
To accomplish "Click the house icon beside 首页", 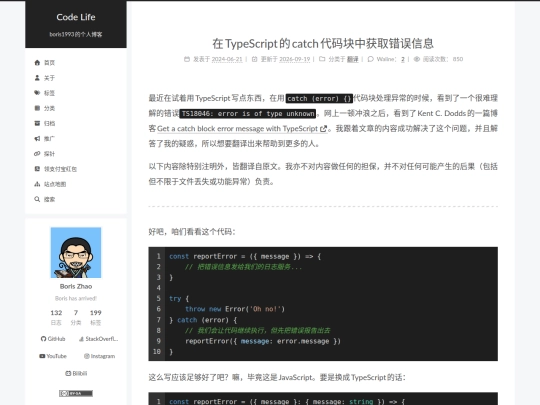I will [37, 62].
